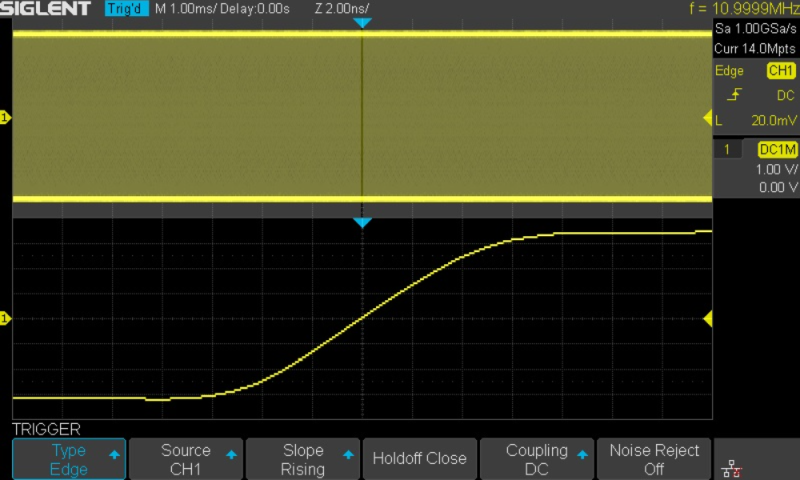The image size is (800, 480).
Task: Click the trigger level arrow in zoom window
Action: click(x=708, y=319)
